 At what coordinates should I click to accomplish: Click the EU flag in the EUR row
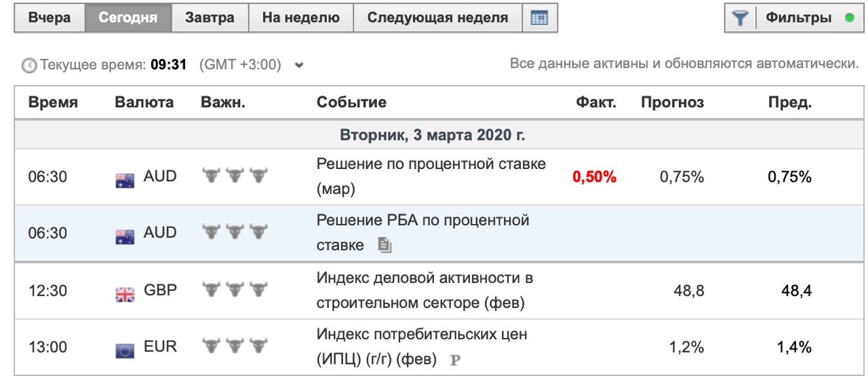coord(125,350)
